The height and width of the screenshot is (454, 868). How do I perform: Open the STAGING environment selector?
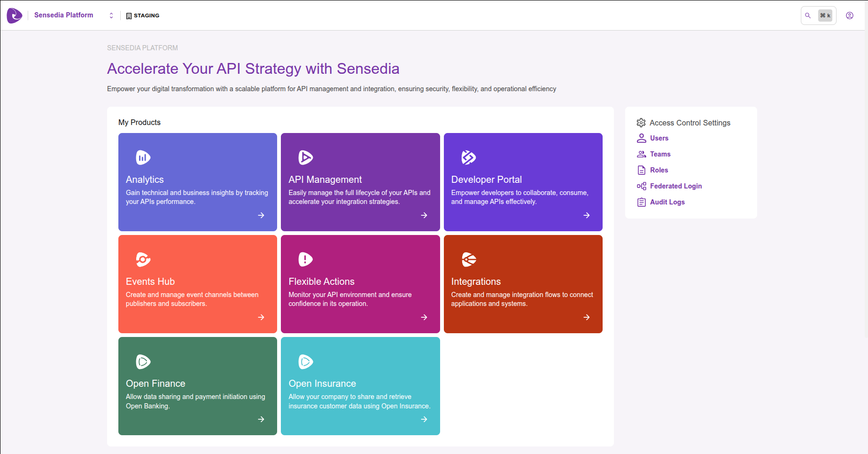pos(143,16)
